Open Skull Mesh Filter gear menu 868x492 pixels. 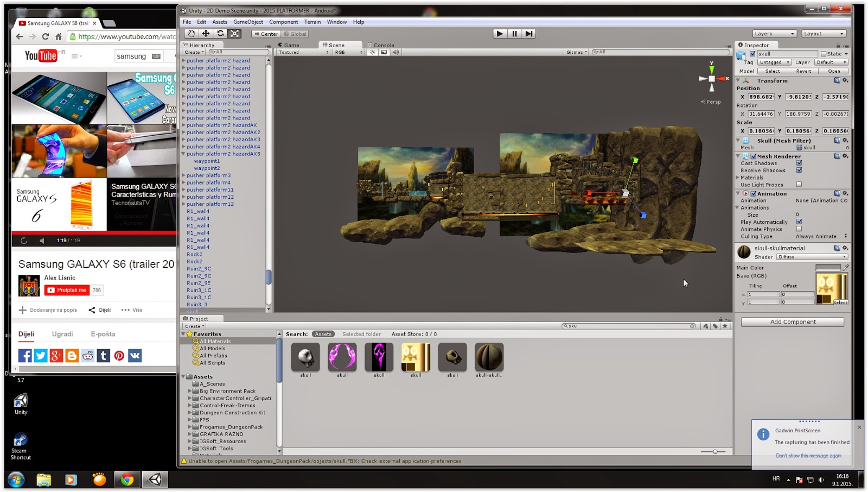point(845,141)
